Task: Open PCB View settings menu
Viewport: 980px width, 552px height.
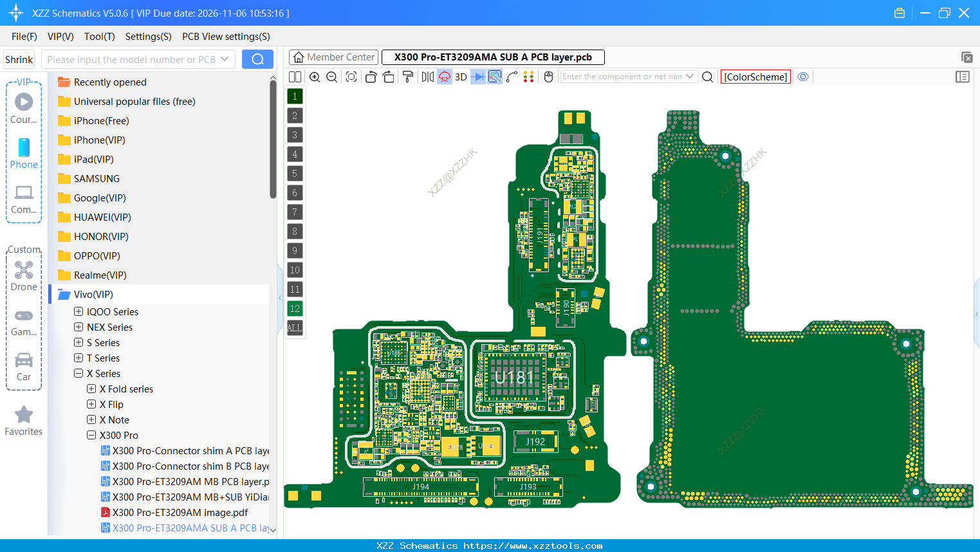Action: (225, 37)
